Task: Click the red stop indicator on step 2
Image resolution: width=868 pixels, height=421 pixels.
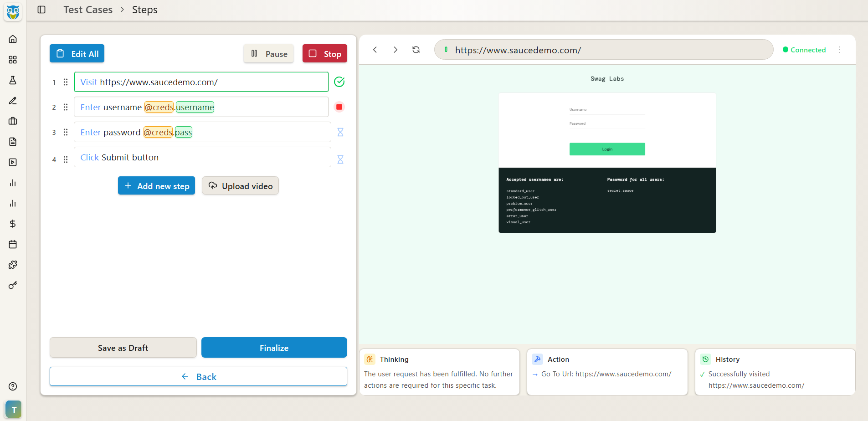Action: click(339, 107)
